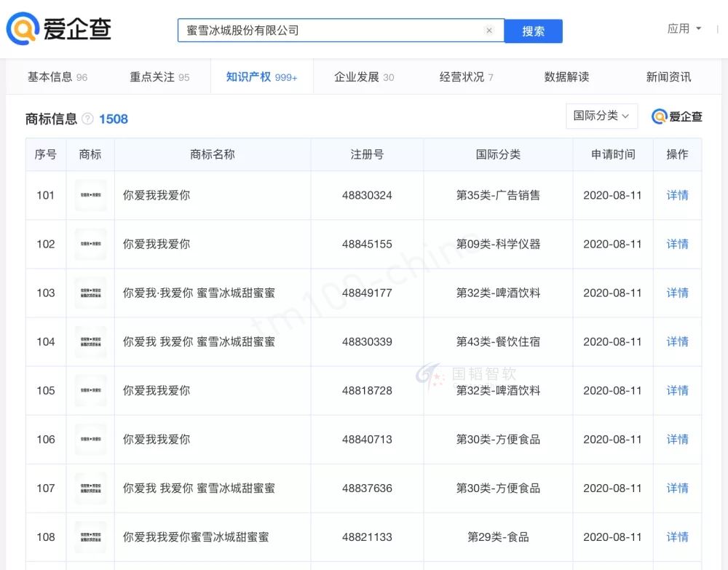Click the 申请时间 column header
Viewport: 728px width, 570px height.
pyautogui.click(x=613, y=154)
